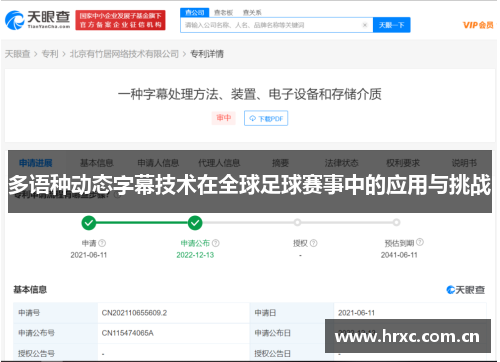Click the 天眼一下 search button
Viewport: 500px width, 362px height.
coord(391,25)
